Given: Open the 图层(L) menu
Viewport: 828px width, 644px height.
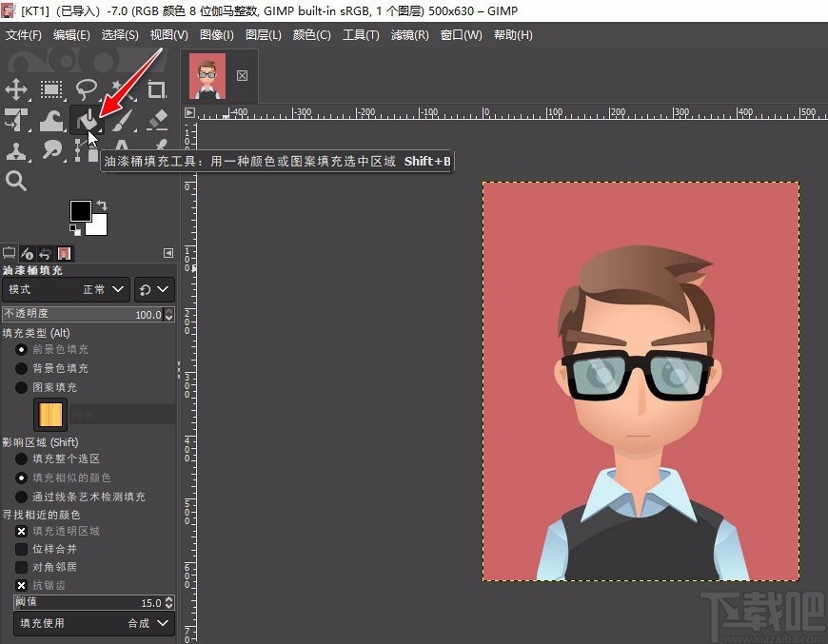Looking at the screenshot, I should pos(264,35).
